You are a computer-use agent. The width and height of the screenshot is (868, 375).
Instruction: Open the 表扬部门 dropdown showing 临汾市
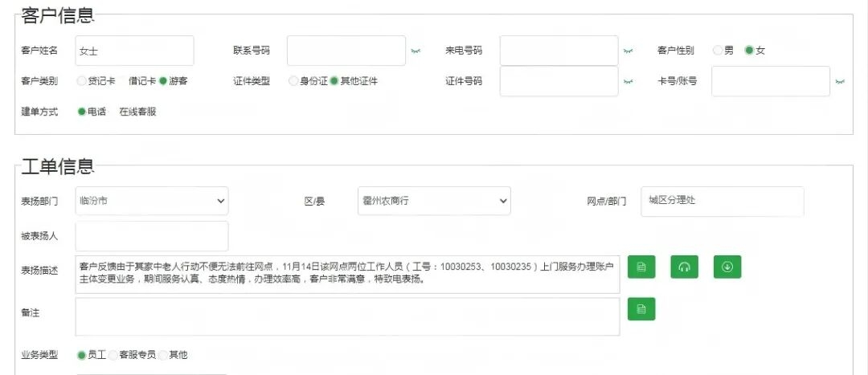152,201
